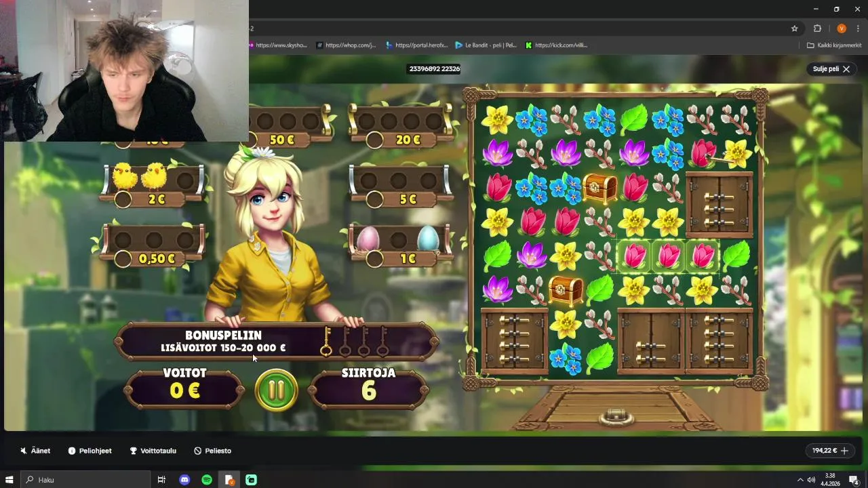The width and height of the screenshot is (868, 488).
Task: Open the skysho bookmark
Action: point(277,45)
